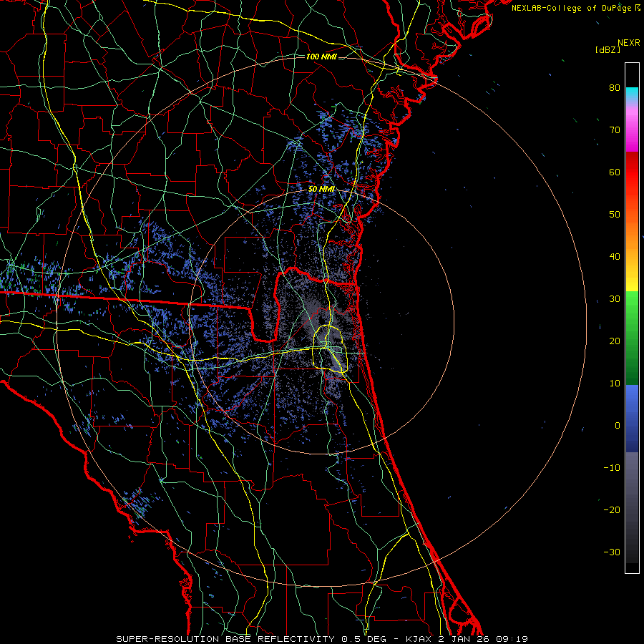Click the 100 NMI range ring label

321,57
